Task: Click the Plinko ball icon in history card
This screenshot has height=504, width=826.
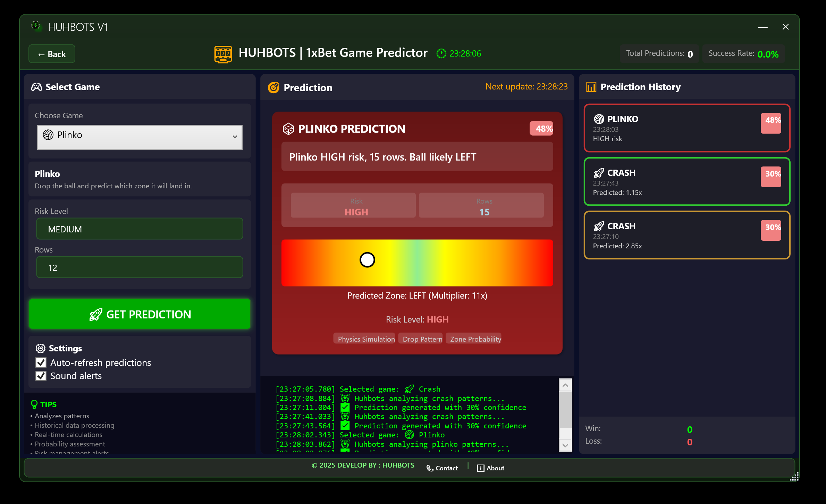Action: [599, 119]
